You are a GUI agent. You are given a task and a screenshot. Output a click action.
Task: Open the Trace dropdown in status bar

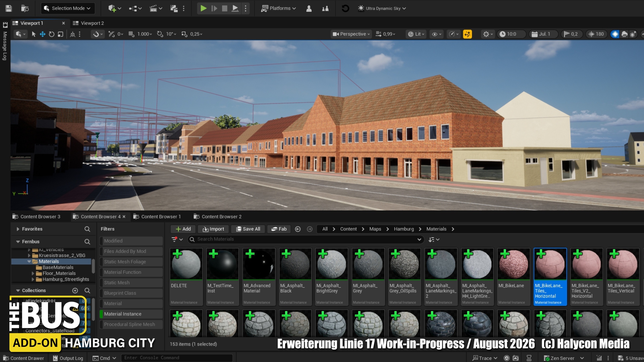click(485, 358)
